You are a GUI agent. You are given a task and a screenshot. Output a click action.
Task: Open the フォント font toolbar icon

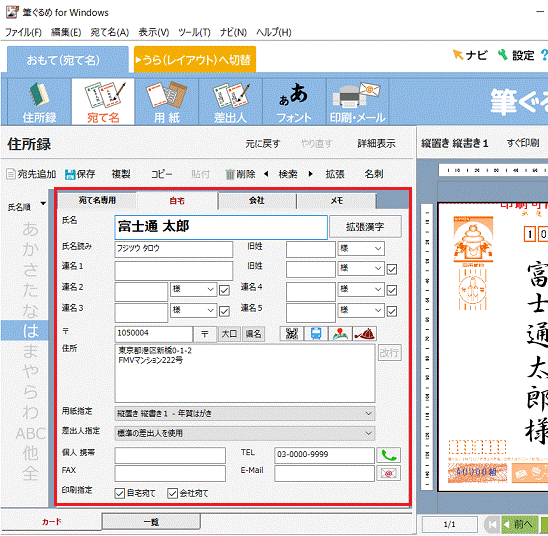click(294, 102)
